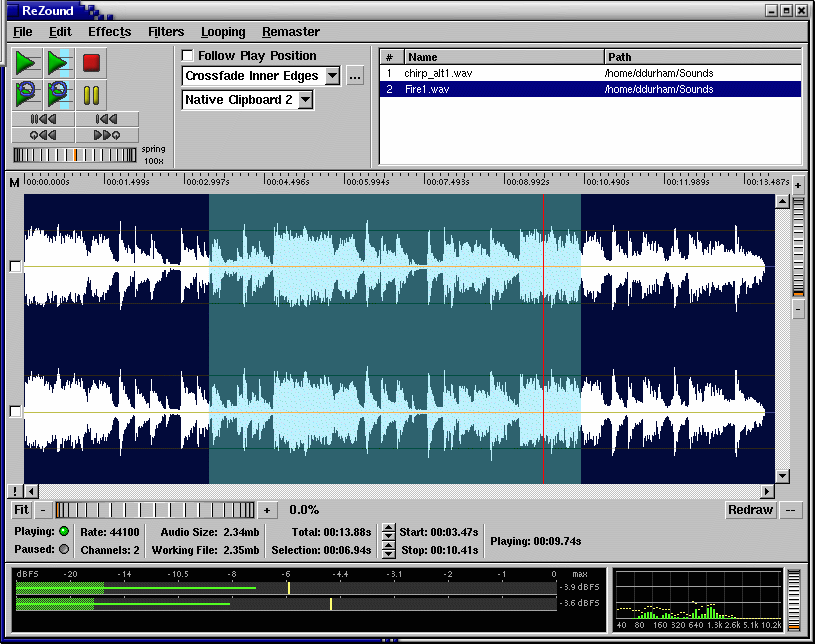815x644 pixels.
Task: Click the horizontal zoom slider
Action: [x=155, y=510]
